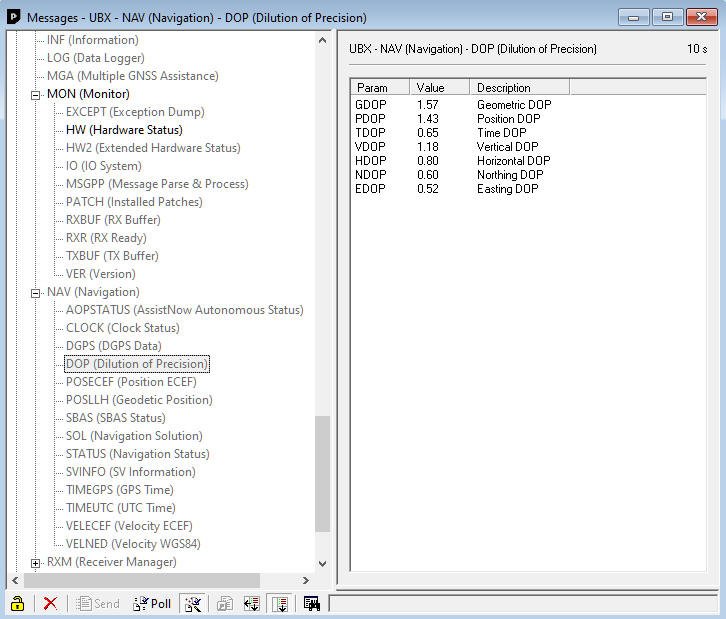This screenshot has height=619, width=726.
Task: Click the tree's vertical scrollbar down arrow
Action: tap(322, 564)
